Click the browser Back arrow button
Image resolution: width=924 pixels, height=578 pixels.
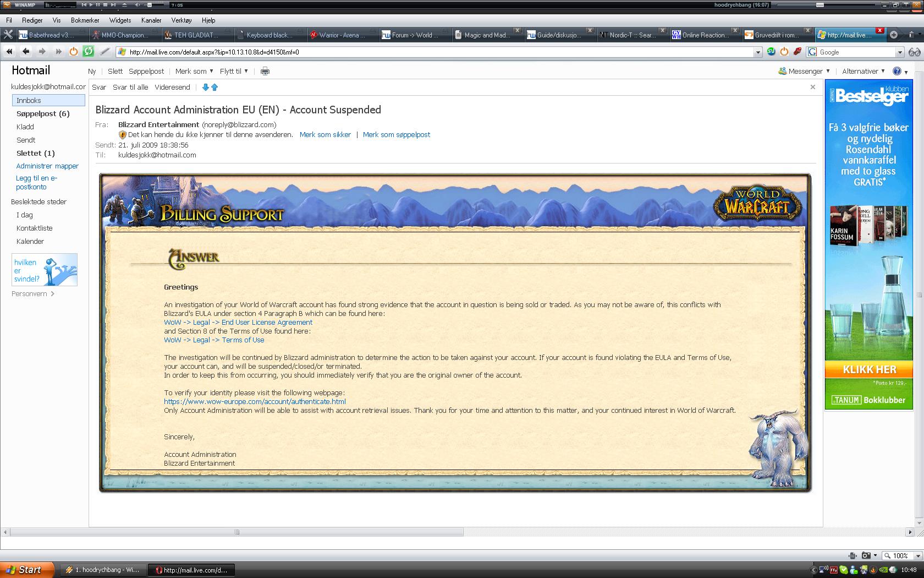(x=25, y=52)
